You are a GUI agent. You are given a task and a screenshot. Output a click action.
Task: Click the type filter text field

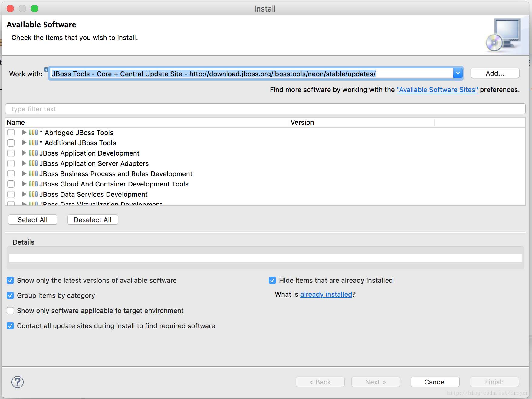pos(265,109)
